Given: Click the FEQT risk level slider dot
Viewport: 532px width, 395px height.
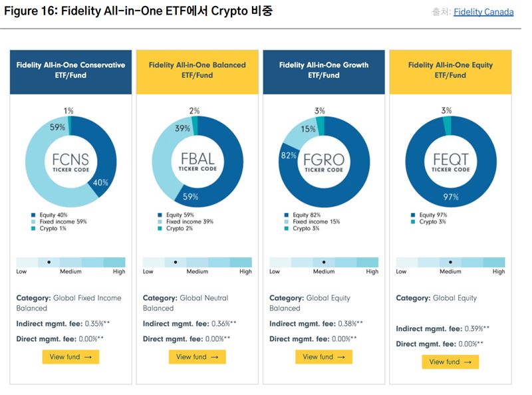Looking at the screenshot, I should pos(450,262).
